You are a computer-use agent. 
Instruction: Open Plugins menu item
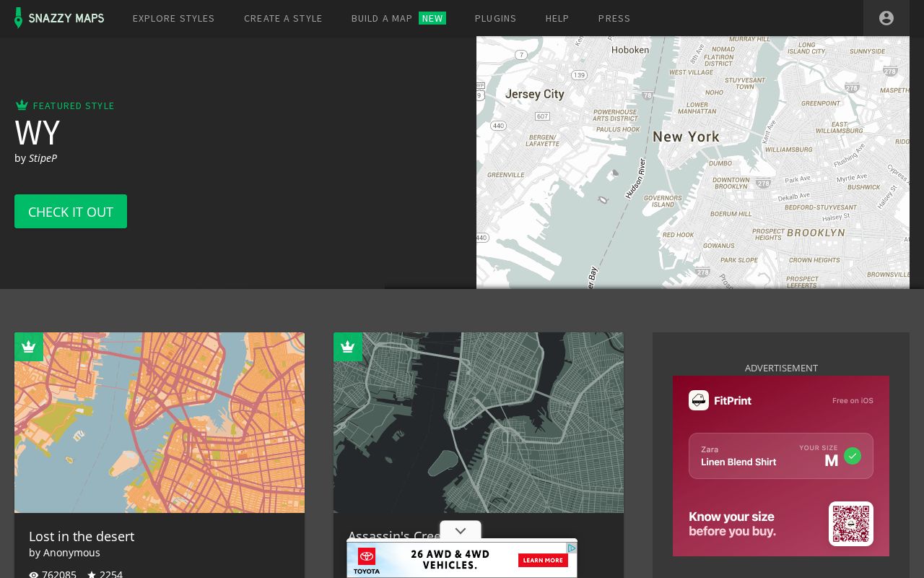click(496, 18)
